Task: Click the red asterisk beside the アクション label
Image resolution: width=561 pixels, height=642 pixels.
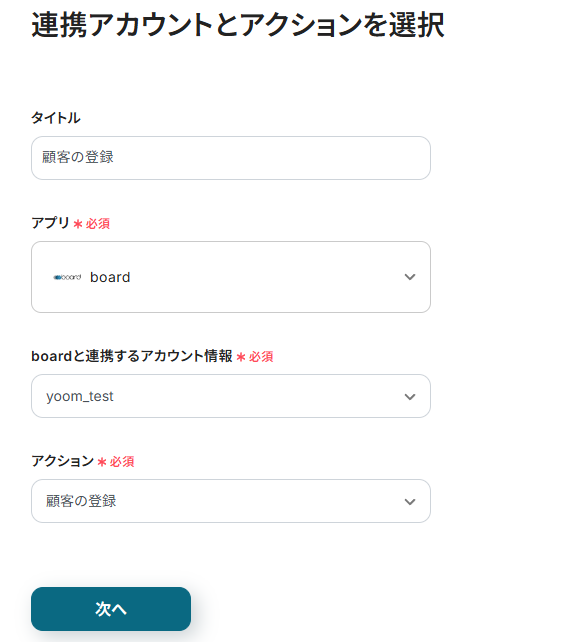Action: [102, 462]
